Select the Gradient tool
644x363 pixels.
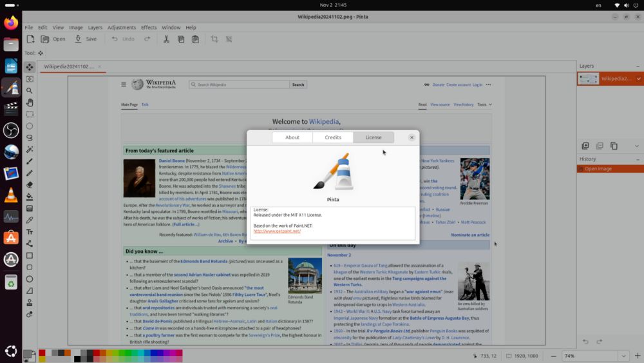(30, 208)
